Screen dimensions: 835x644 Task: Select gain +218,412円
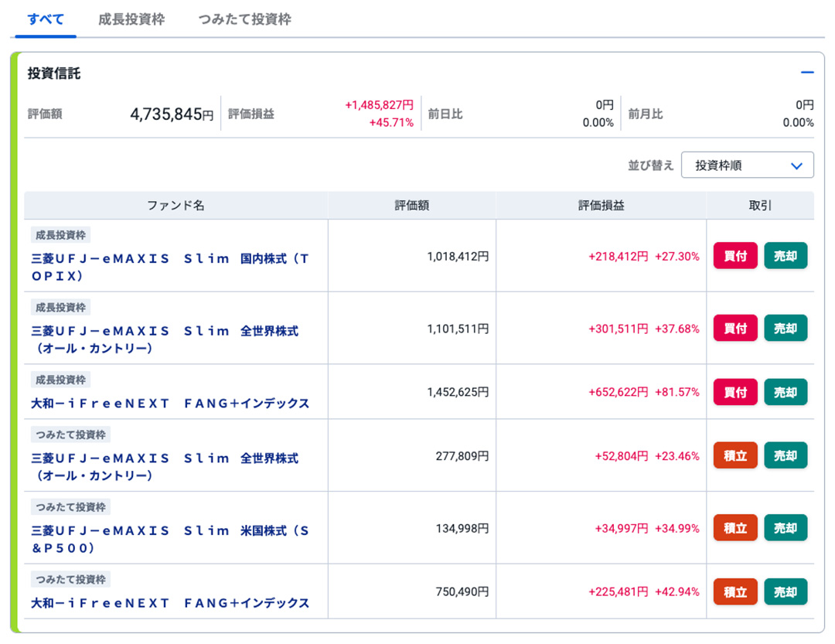coord(619,256)
